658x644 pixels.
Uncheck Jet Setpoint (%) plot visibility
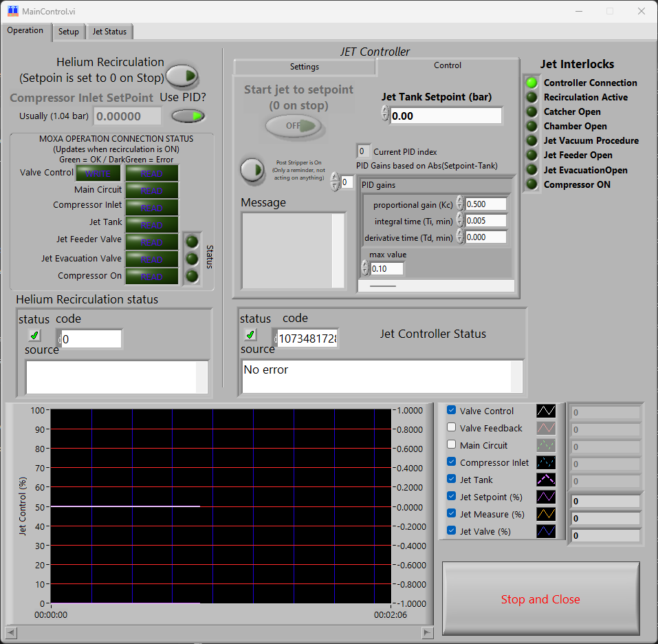[x=452, y=496]
